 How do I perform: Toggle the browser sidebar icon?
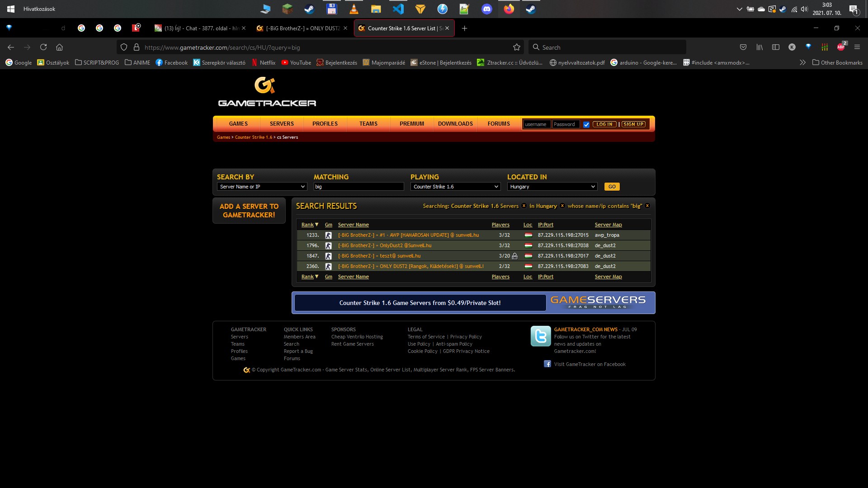pos(776,47)
